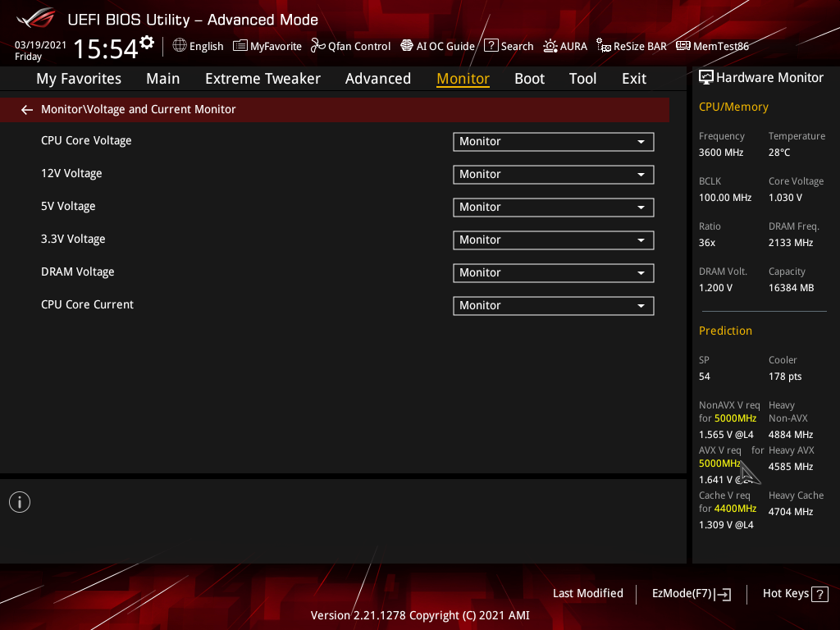Click the back arrow in the breadcrumb bar
The height and width of the screenshot is (630, 840).
pos(27,110)
